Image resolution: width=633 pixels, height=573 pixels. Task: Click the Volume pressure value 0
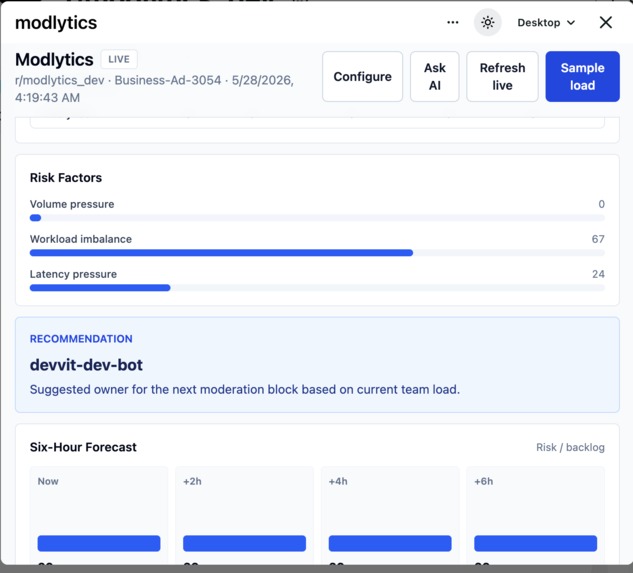tap(602, 204)
